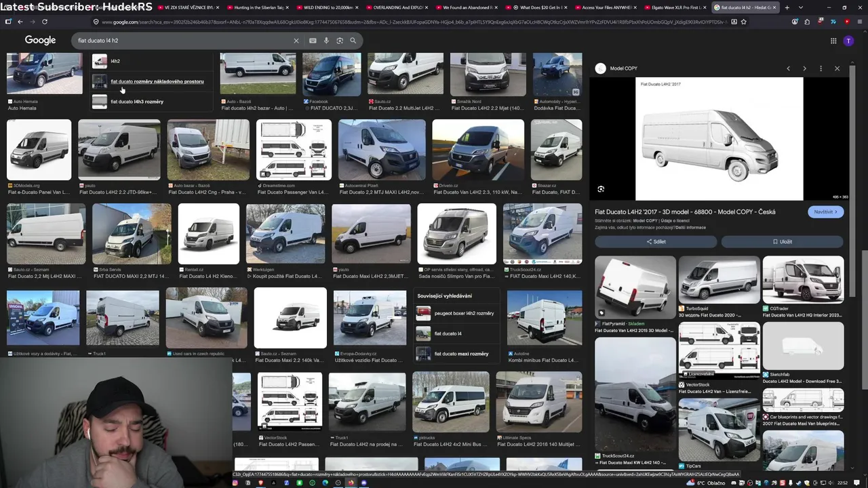Image resolution: width=868 pixels, height=488 pixels.
Task: Open Driveto.cz Fiat Ducato Van thumbnail
Action: click(x=478, y=150)
